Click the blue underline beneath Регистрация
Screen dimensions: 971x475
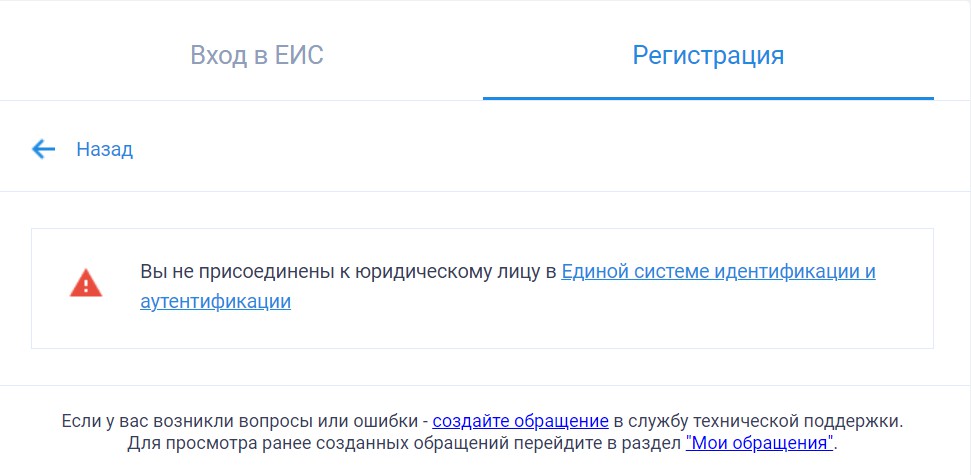tap(708, 98)
